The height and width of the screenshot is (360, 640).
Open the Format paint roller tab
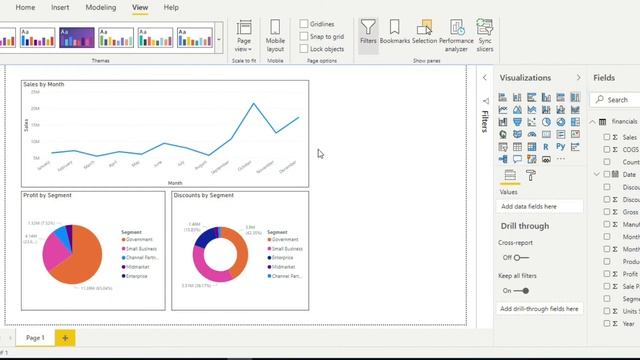[x=531, y=175]
